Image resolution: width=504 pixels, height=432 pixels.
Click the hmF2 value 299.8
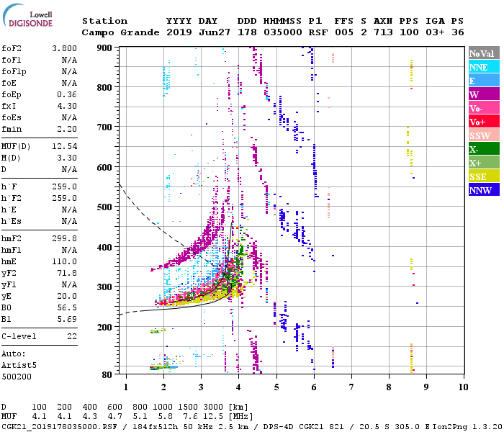[64, 239]
